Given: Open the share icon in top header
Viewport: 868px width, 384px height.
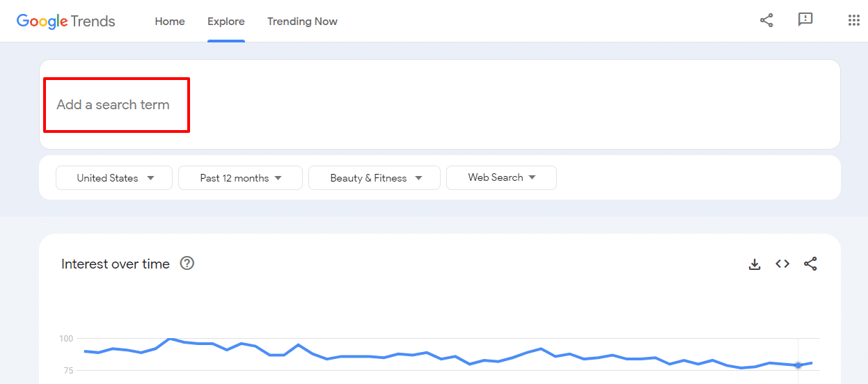Looking at the screenshot, I should [x=766, y=20].
